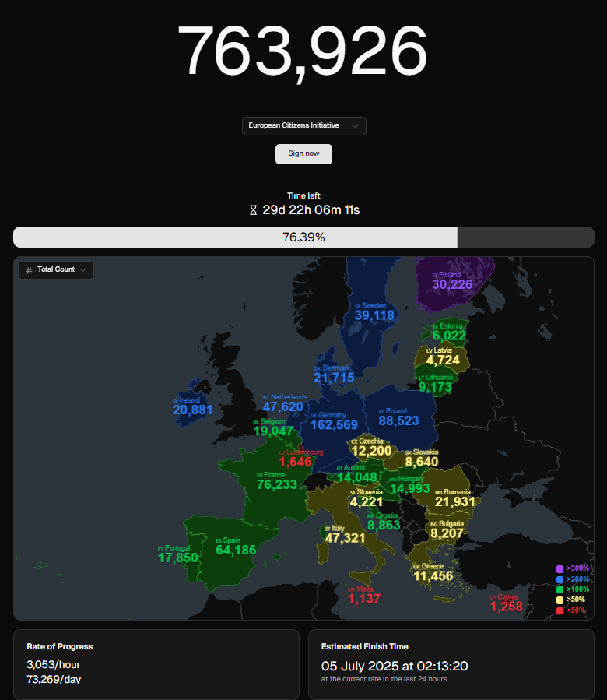This screenshot has width=607, height=700.
Task: Select Malta count 1,137
Action: click(x=364, y=599)
